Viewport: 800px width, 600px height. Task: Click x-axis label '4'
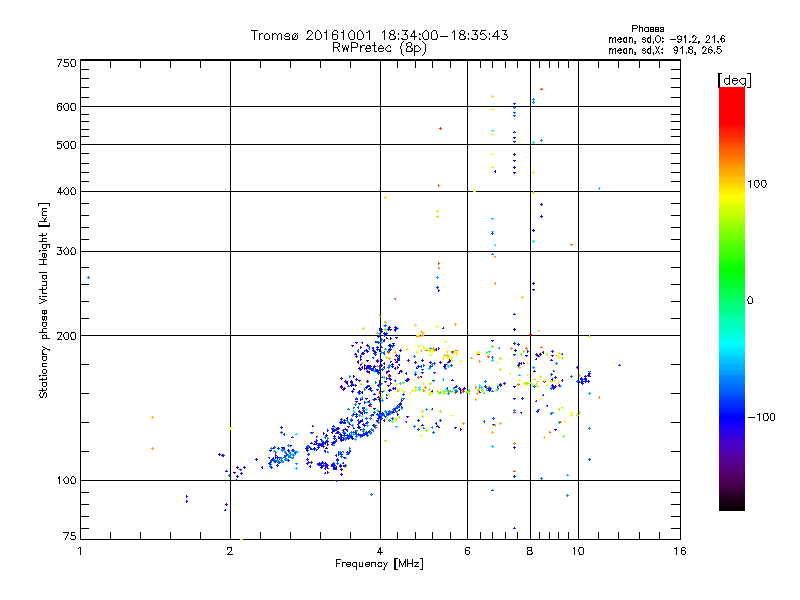(380, 551)
